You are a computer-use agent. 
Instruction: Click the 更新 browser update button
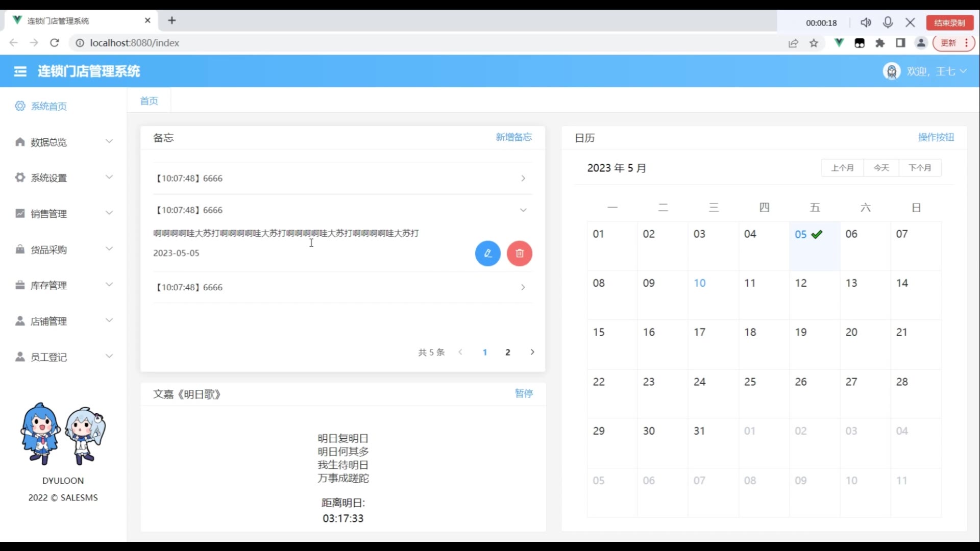pyautogui.click(x=953, y=43)
